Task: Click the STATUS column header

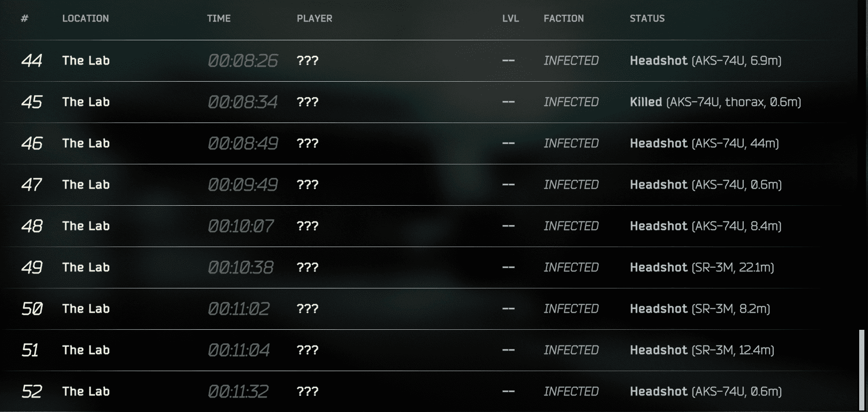Action: pos(647,19)
